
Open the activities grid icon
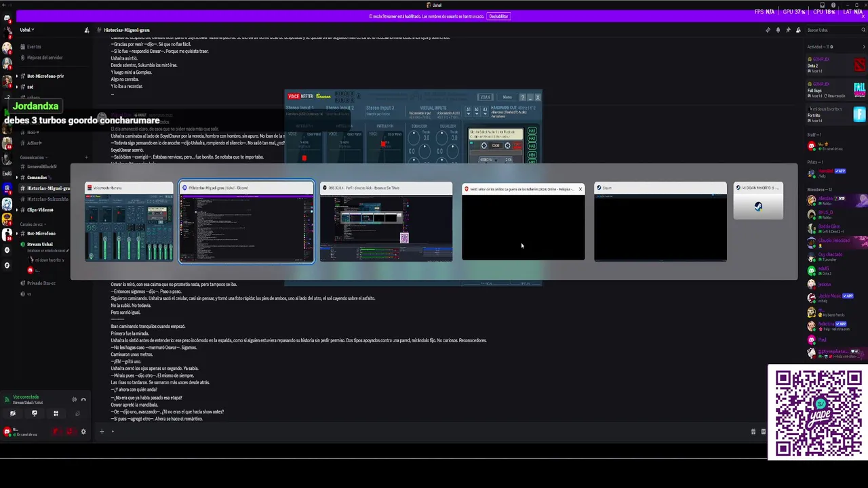[x=56, y=413]
